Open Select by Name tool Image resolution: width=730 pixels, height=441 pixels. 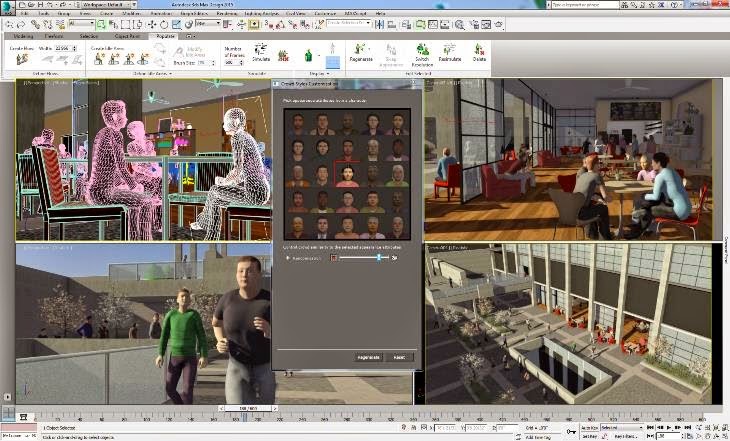pos(113,25)
